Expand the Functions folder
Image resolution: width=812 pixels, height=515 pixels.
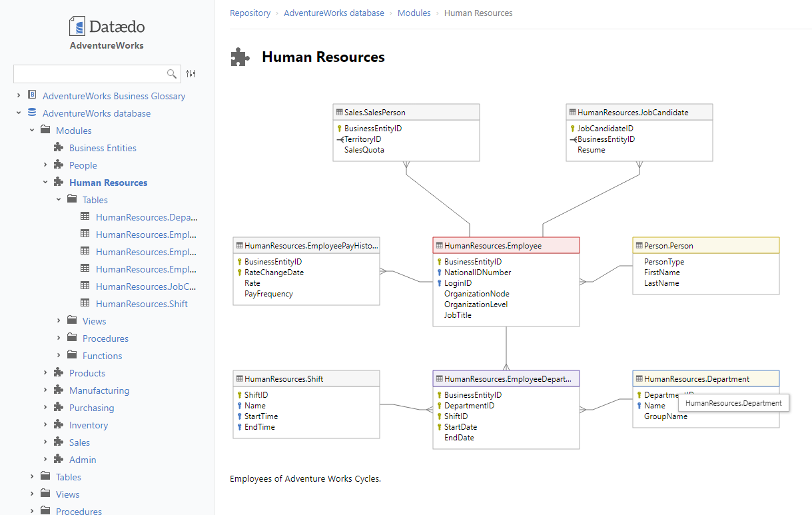coord(59,355)
